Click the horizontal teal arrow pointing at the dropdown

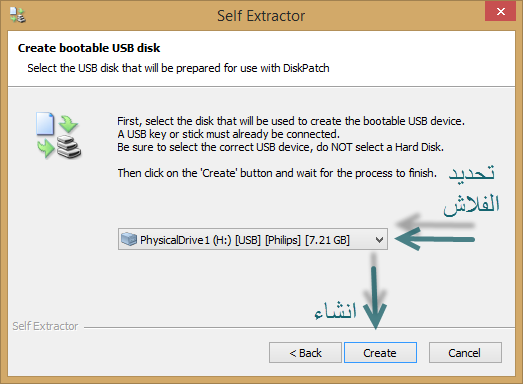pyautogui.click(x=435, y=239)
